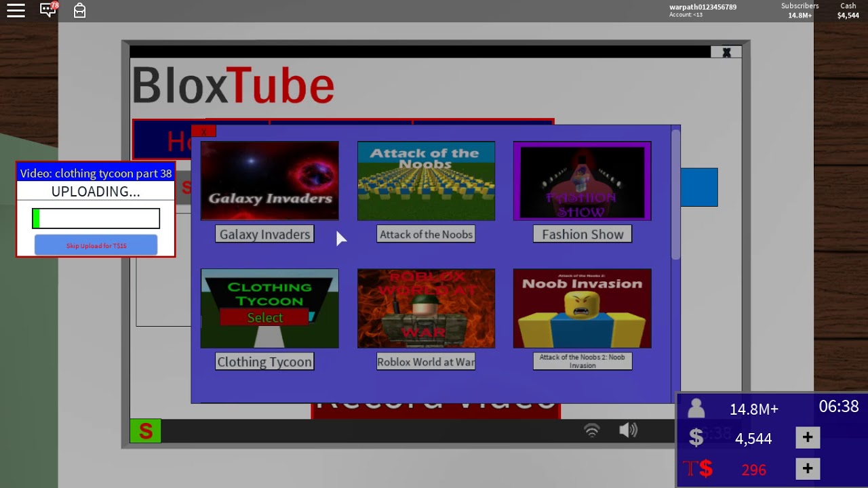Open the Roblox chat icon
Image resolution: width=868 pixels, height=488 pixels.
point(48,10)
